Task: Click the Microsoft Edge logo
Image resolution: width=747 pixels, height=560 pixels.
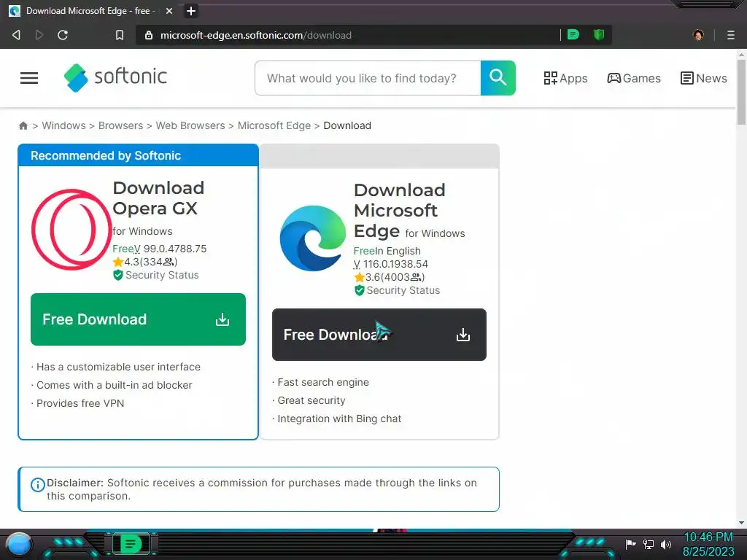Action: coord(313,238)
